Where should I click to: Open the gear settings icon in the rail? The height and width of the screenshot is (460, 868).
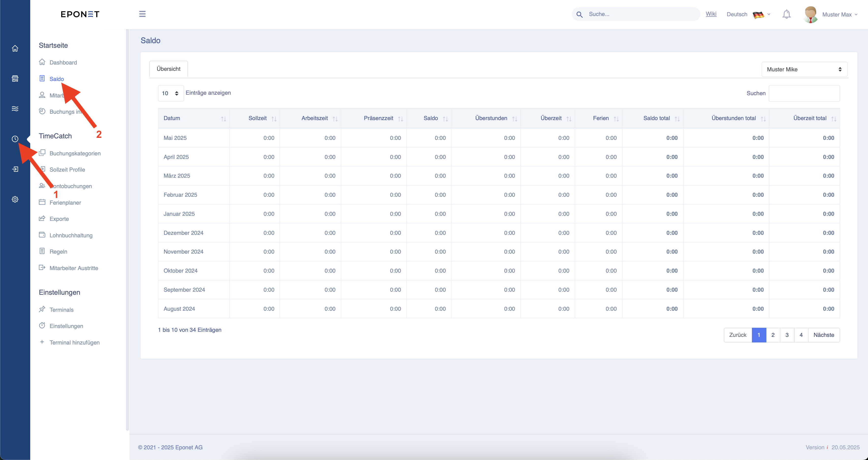point(15,199)
